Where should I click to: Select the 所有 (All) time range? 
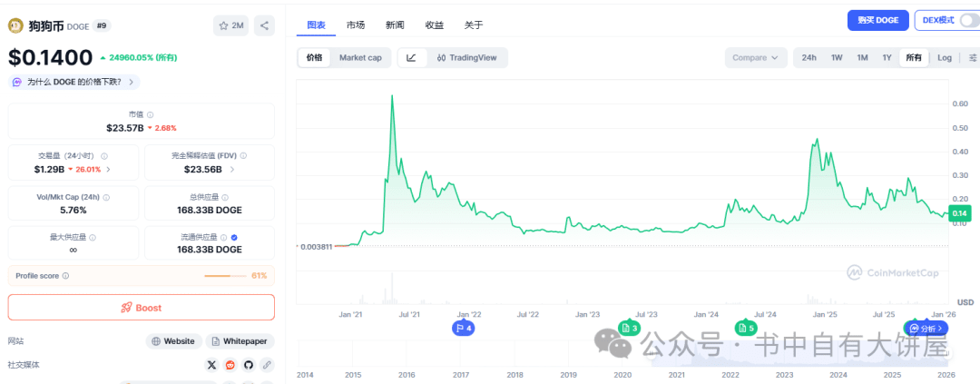(914, 57)
